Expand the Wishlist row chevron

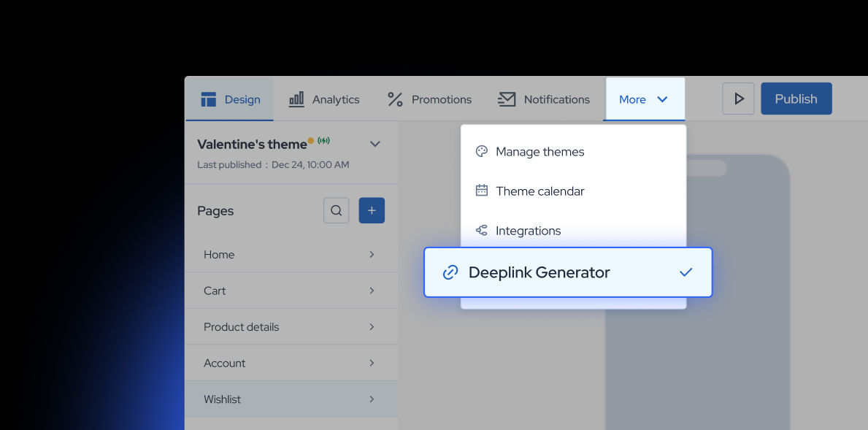tap(372, 399)
